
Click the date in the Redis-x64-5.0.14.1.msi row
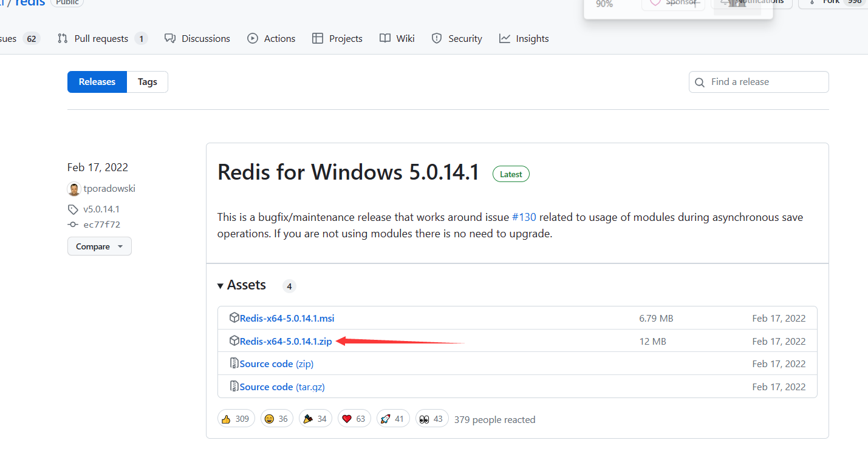click(x=779, y=318)
